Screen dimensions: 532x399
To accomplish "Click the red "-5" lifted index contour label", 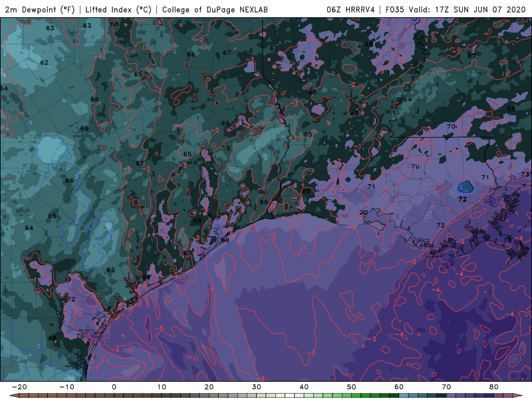I will (159, 329).
